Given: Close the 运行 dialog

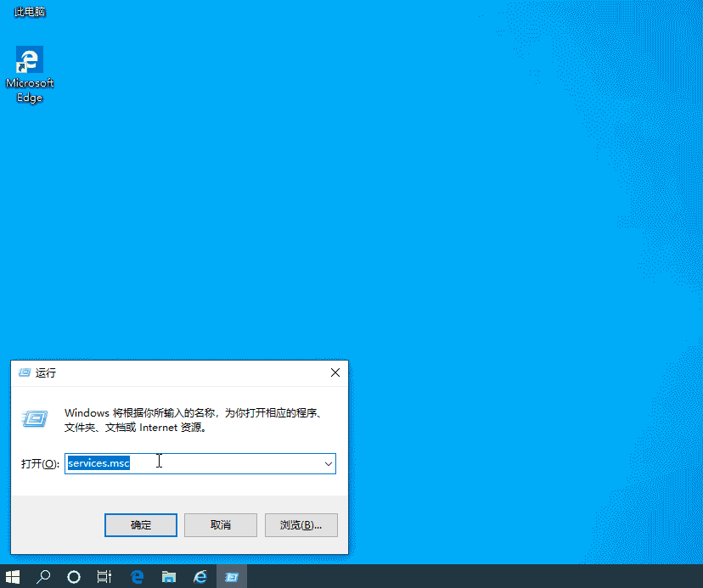Looking at the screenshot, I should pos(335,372).
